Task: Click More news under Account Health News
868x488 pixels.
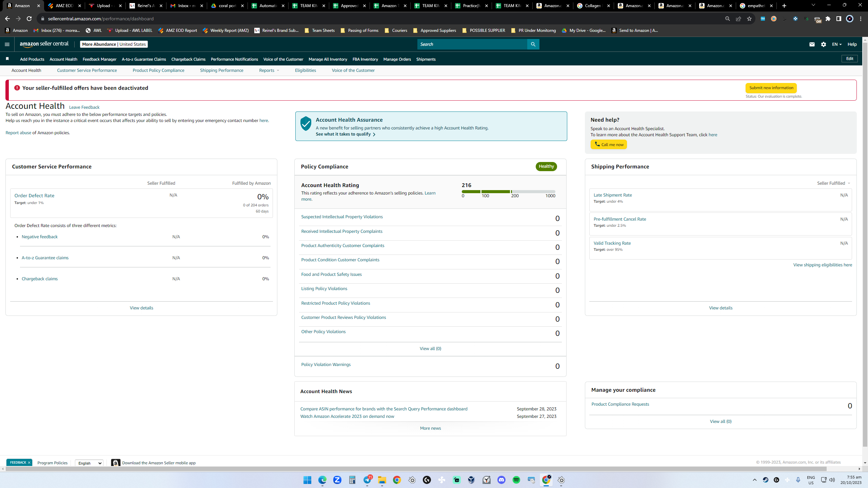Action: coord(430,428)
